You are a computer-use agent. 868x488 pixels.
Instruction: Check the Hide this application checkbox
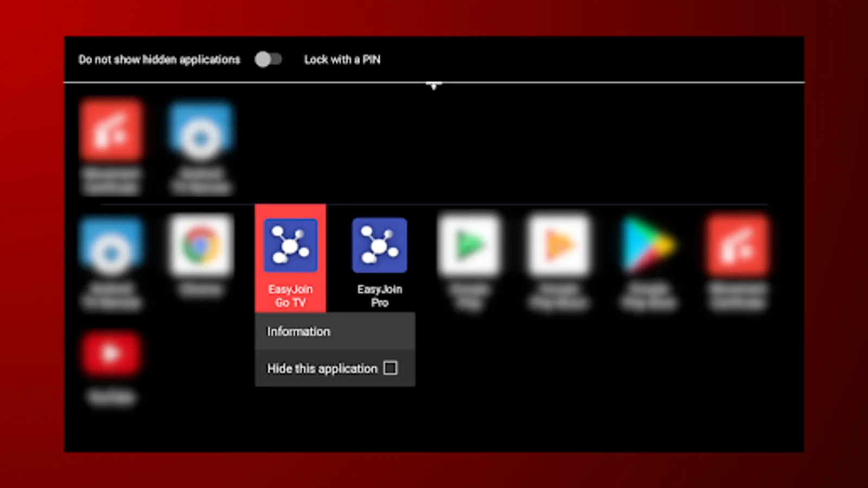[391, 368]
